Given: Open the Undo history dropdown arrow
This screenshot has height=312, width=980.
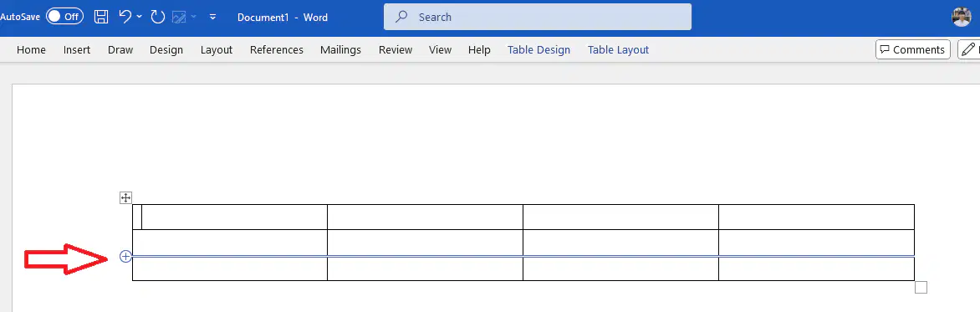Looking at the screenshot, I should 139,17.
